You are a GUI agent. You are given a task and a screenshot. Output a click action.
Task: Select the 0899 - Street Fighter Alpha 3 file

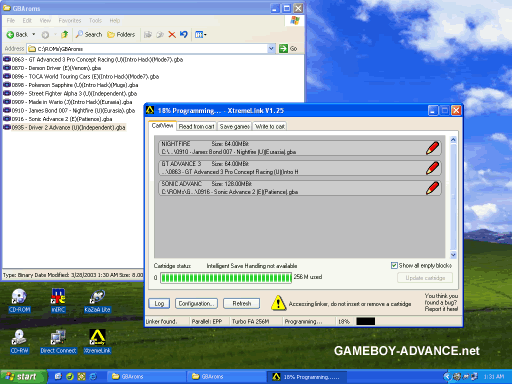click(70, 93)
